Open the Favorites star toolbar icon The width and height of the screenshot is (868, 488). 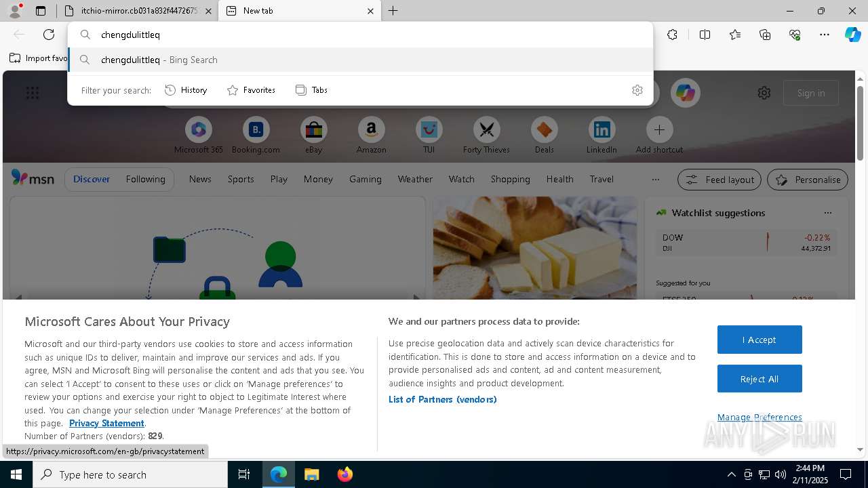pos(735,35)
